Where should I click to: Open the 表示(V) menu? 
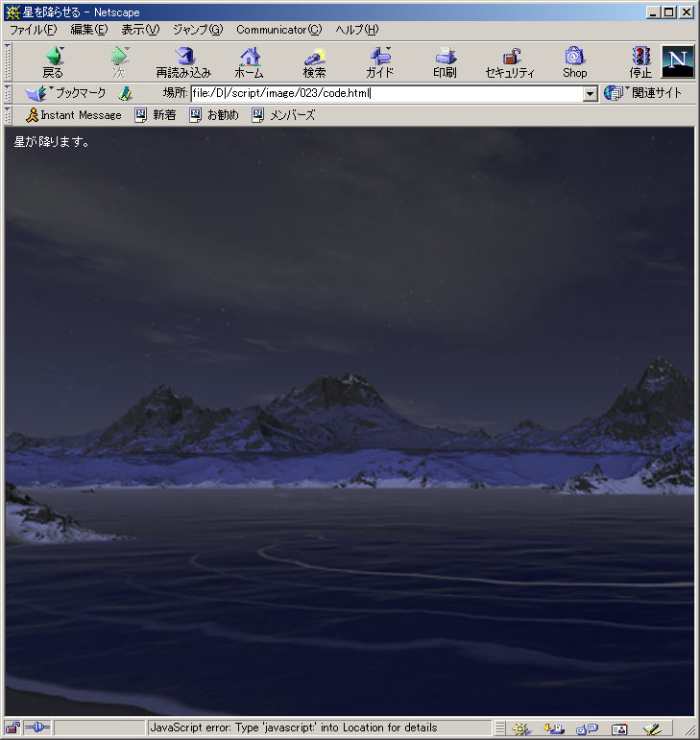pos(140,30)
